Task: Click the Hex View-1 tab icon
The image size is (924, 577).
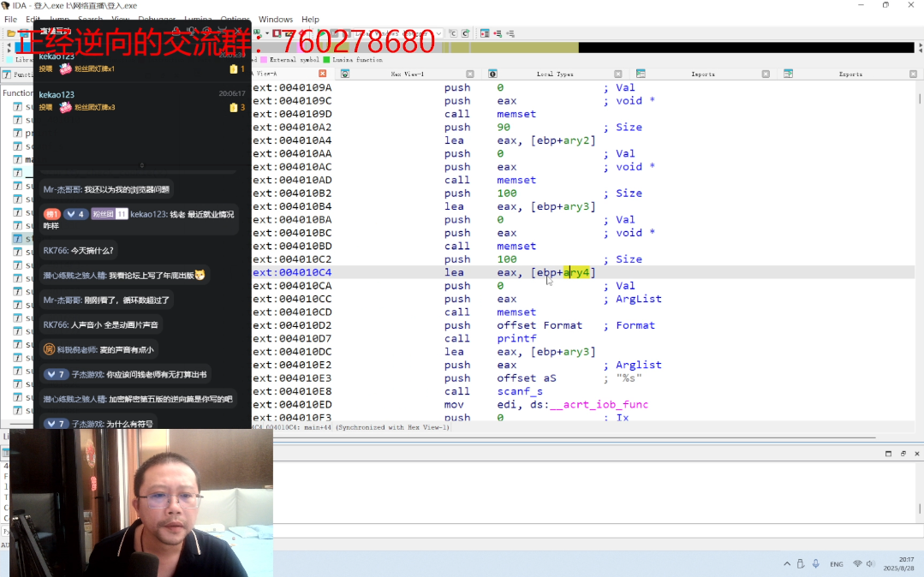Action: (345, 74)
